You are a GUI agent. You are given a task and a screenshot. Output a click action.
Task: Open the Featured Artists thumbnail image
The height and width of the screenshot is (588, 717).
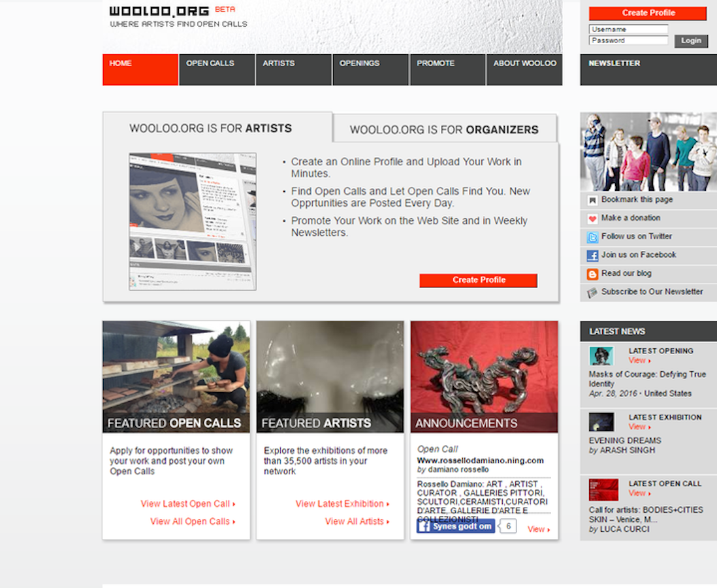click(330, 368)
